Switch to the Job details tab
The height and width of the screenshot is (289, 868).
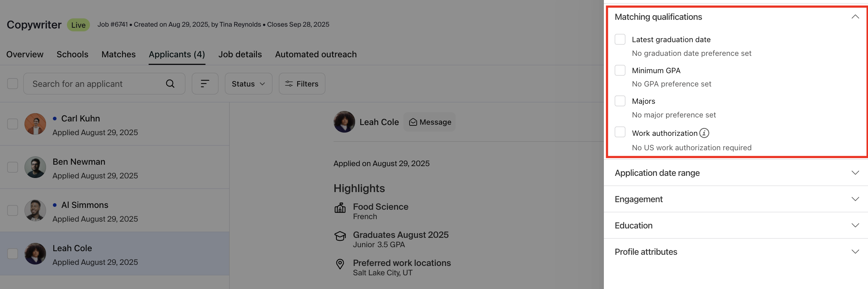tap(240, 54)
